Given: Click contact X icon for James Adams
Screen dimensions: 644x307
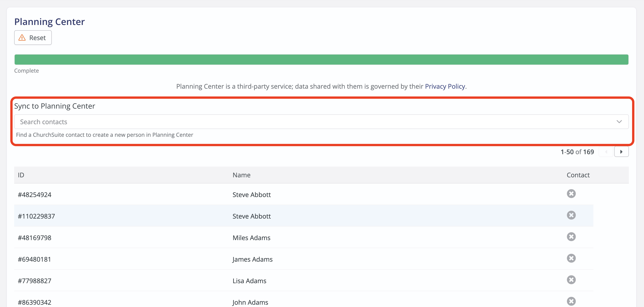Looking at the screenshot, I should click(x=571, y=258).
